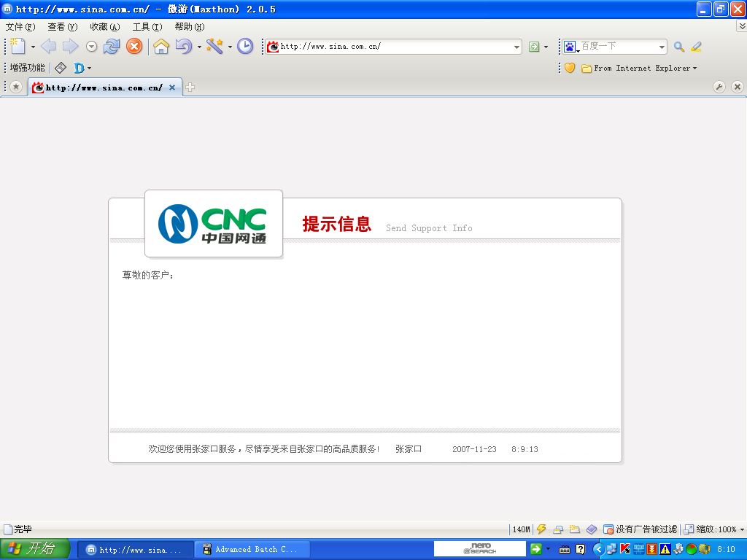Open the From Internet Explorer favorites folder
747x560 pixels.
(639, 68)
